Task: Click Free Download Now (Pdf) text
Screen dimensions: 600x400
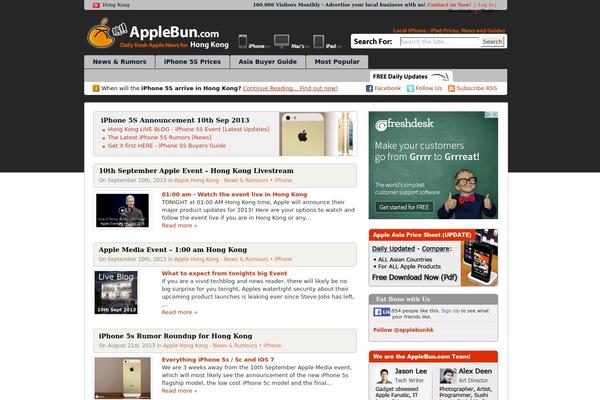Action: (x=414, y=277)
